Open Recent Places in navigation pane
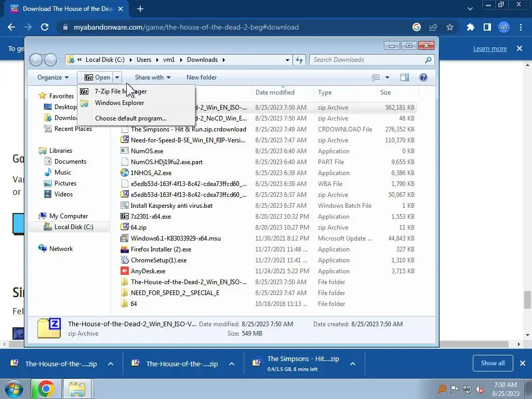This screenshot has width=532, height=399. pyautogui.click(x=73, y=129)
